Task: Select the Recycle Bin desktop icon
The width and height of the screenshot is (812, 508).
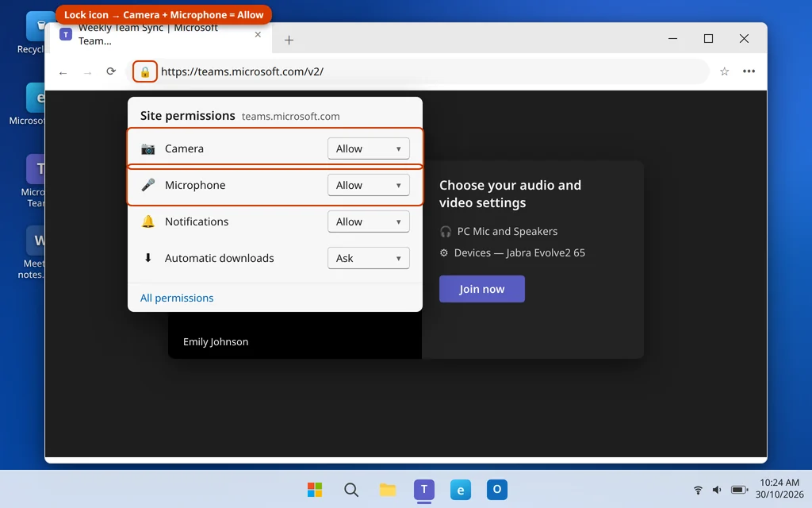Action: click(35, 33)
